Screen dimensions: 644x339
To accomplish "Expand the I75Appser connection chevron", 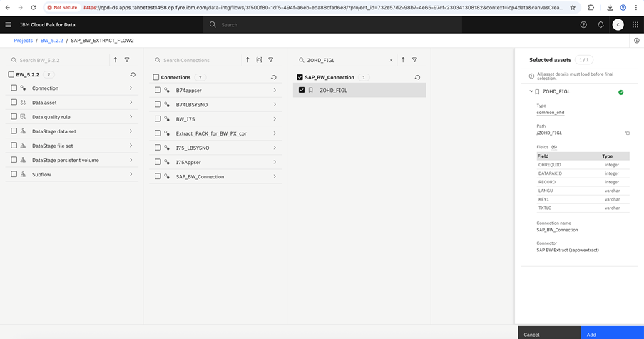I will click(275, 162).
